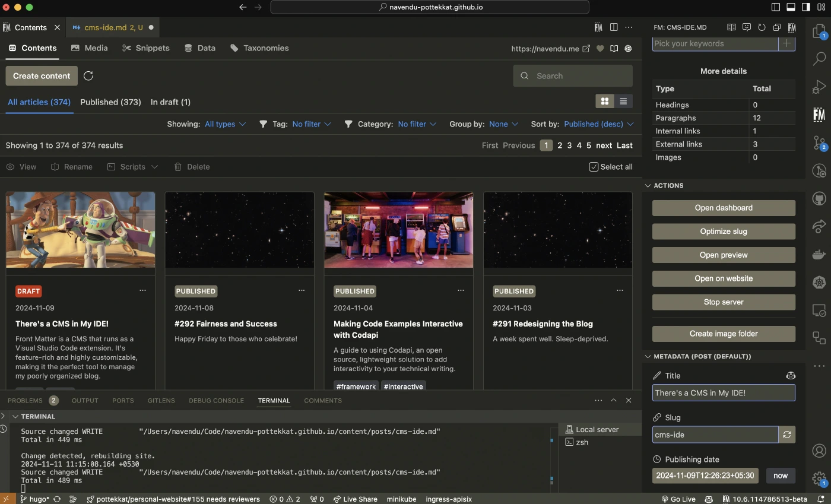The image size is (831, 504).
Task: Click the Toy Story thumbnail on the draft card
Action: (81, 230)
